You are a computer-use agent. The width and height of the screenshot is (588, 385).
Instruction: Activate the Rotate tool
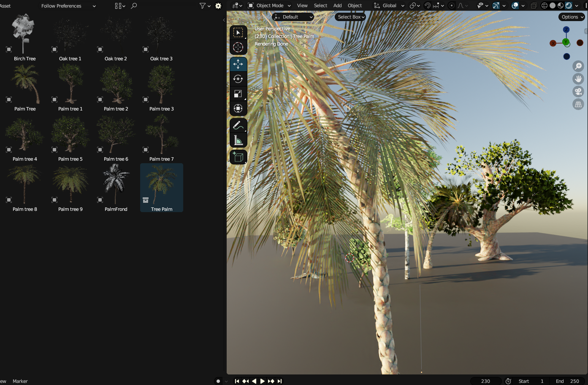tap(238, 78)
